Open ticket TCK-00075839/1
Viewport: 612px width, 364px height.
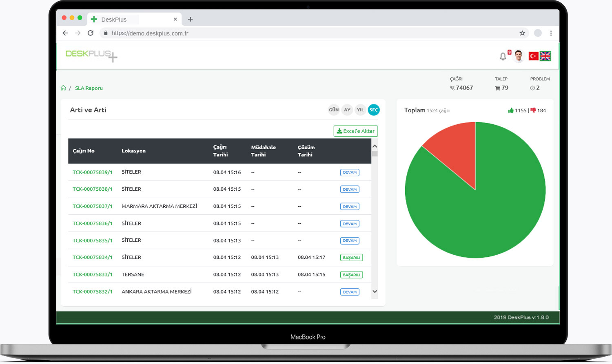click(92, 172)
